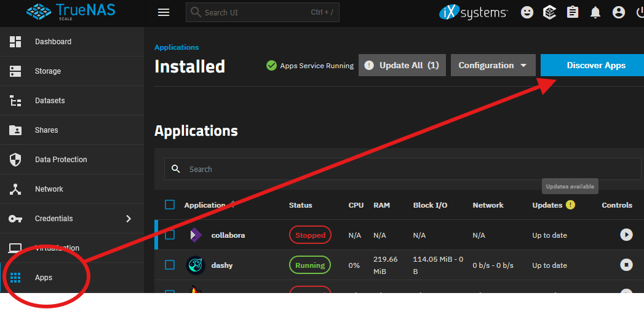The width and height of the screenshot is (644, 309).
Task: Select the collabora application name
Action: (228, 235)
